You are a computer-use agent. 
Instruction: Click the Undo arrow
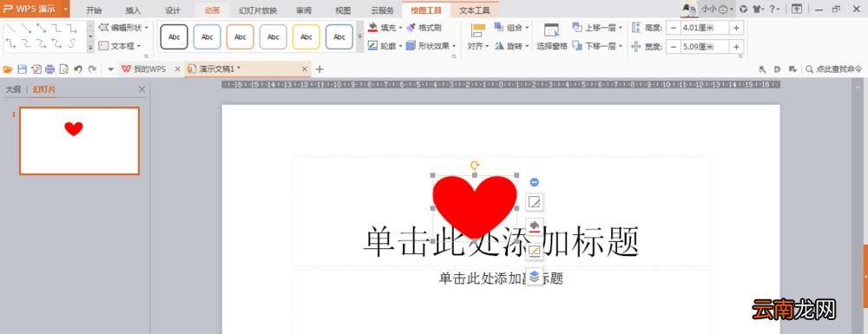point(78,69)
